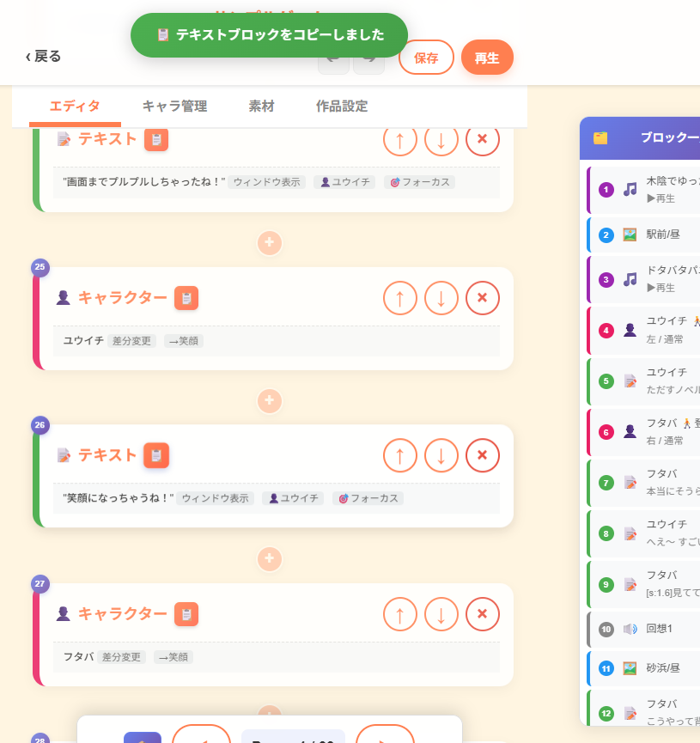The width and height of the screenshot is (700, 743).
Task: Add a block between blocks 26 and 27
Action: 269,558
